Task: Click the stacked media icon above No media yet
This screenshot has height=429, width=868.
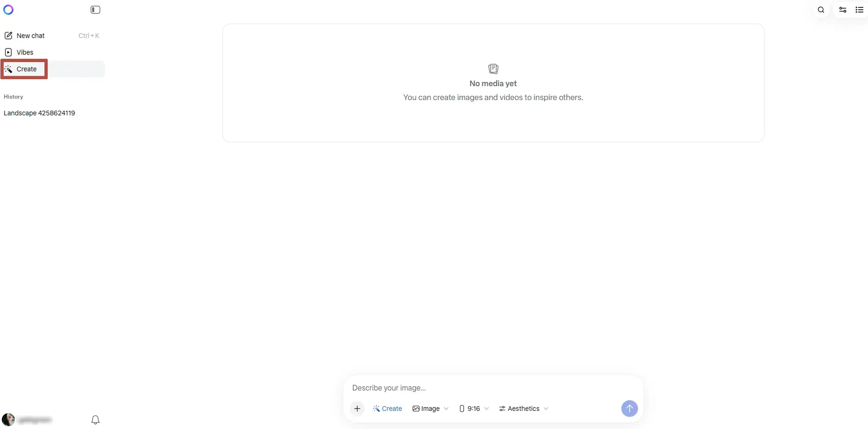Action: 493,69
